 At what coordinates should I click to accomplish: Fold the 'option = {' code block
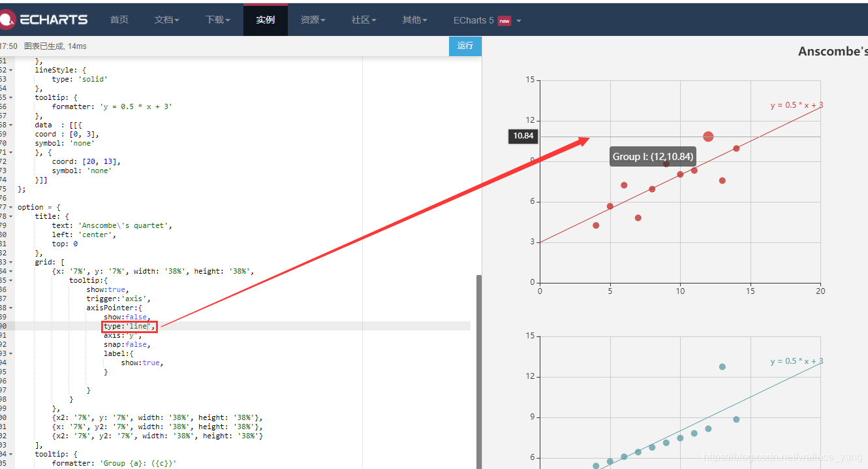click(11, 207)
